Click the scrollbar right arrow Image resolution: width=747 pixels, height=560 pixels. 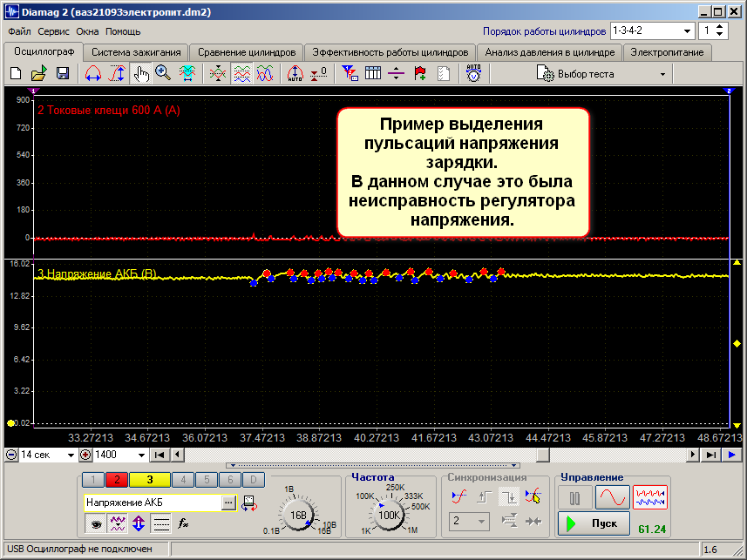[692, 455]
